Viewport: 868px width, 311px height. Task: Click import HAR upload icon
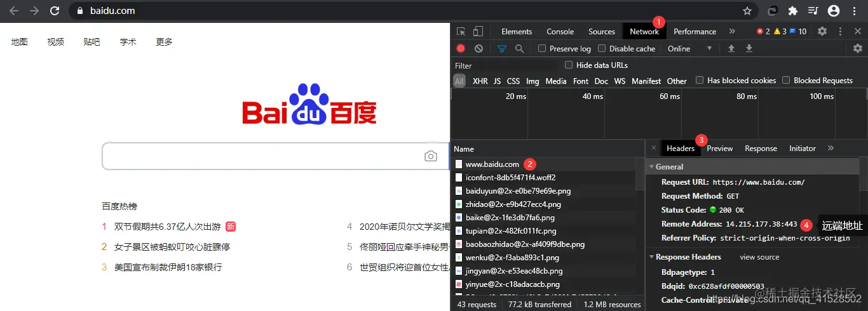(731, 48)
